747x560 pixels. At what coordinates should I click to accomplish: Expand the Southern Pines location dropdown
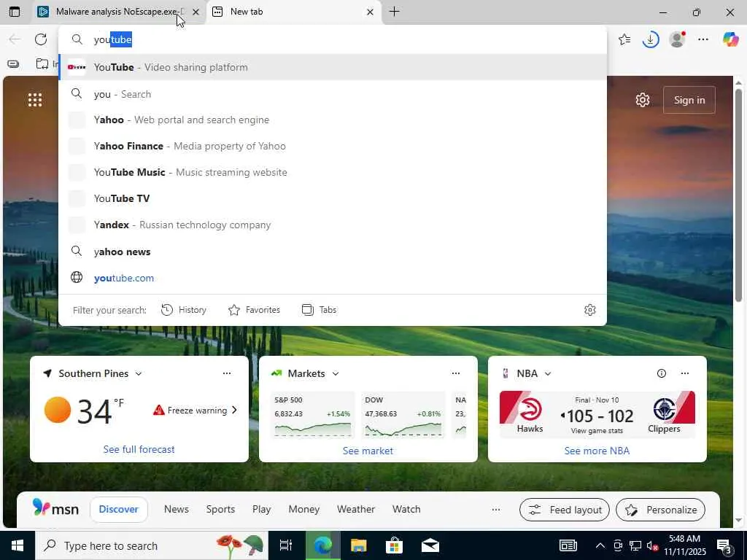138,374
